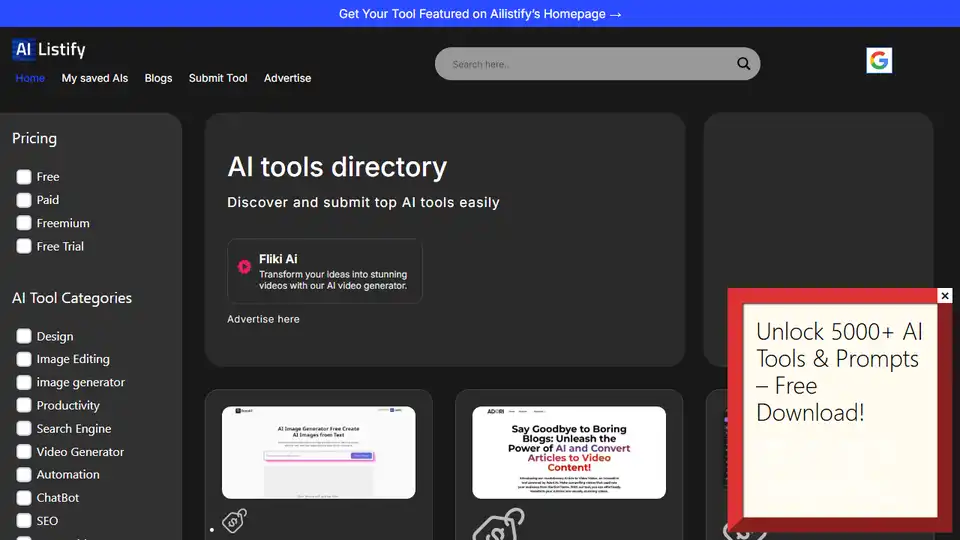Toggle the Image Editing category checkbox
Image resolution: width=960 pixels, height=540 pixels.
24,359
